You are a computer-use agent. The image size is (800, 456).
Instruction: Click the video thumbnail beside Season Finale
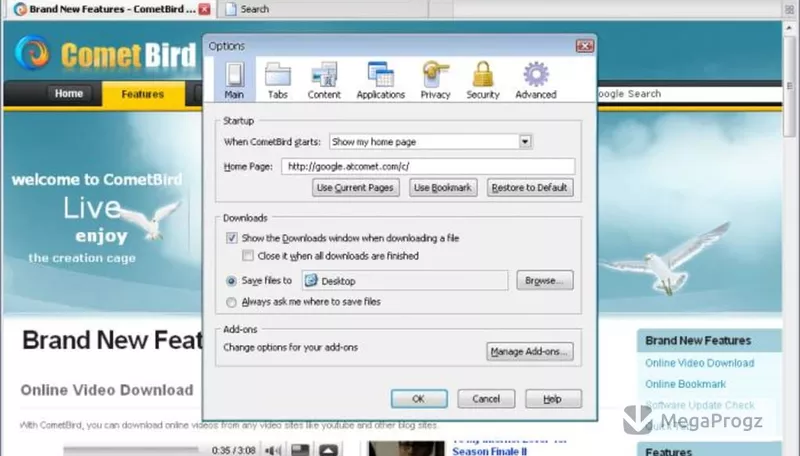pos(406,448)
